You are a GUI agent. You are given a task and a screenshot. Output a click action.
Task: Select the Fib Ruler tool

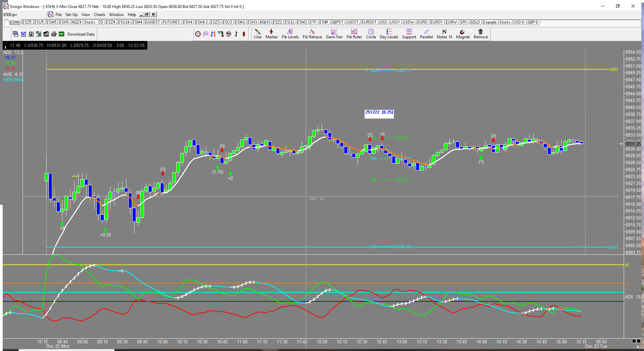[354, 34]
